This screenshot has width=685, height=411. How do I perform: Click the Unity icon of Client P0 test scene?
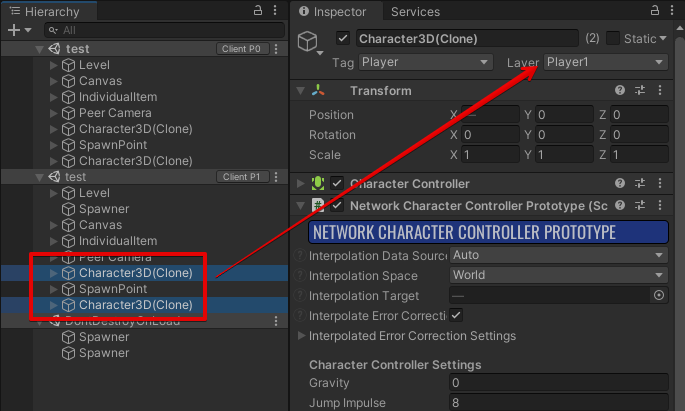(54, 48)
